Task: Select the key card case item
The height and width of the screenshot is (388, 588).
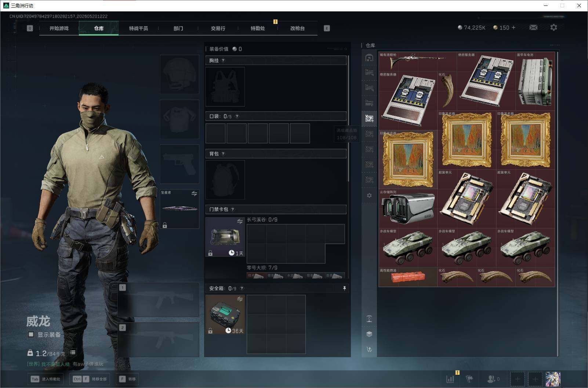Action: click(225, 237)
